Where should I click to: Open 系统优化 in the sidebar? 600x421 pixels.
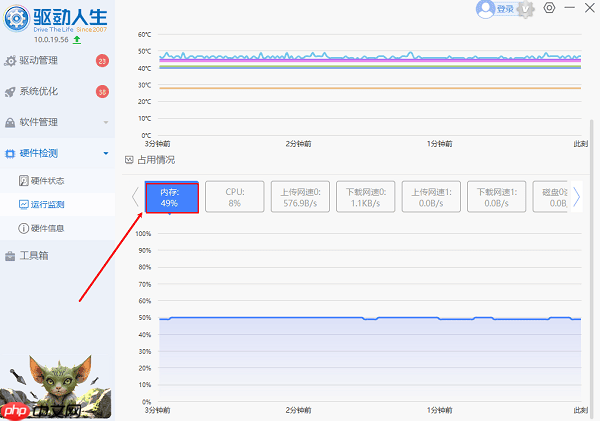[x=57, y=91]
